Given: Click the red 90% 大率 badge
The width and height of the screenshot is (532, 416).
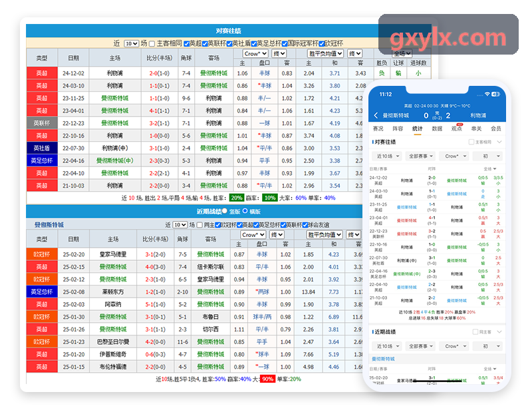Looking at the screenshot, I should pyautogui.click(x=267, y=379).
